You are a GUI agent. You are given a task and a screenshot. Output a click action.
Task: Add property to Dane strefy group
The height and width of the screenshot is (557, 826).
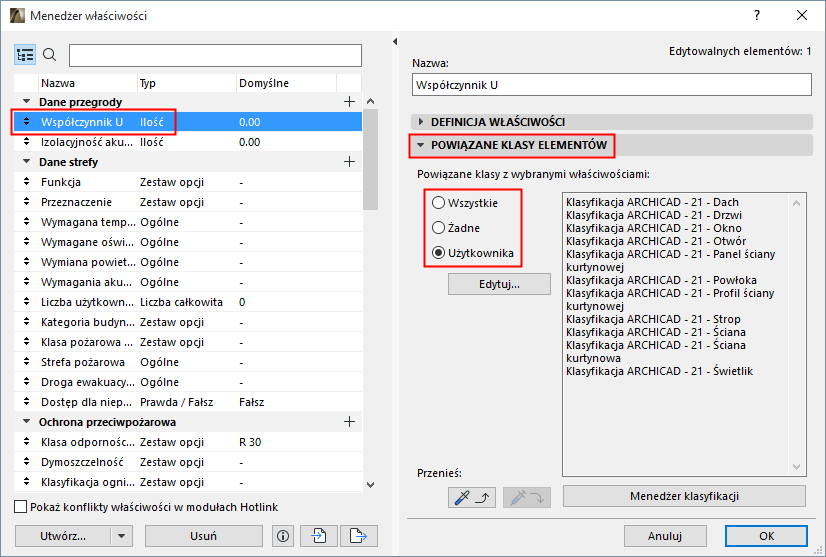[x=349, y=162]
